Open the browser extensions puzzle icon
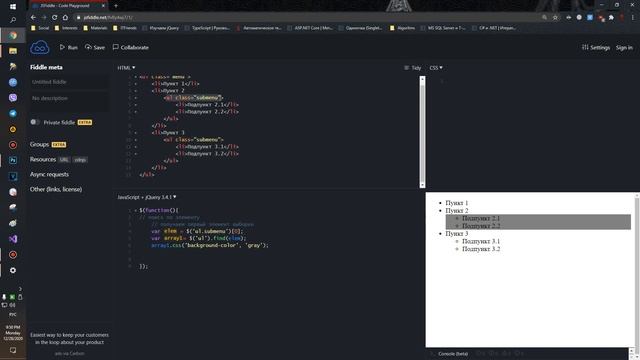Viewport: 640px width, 360px height. click(x=611, y=18)
